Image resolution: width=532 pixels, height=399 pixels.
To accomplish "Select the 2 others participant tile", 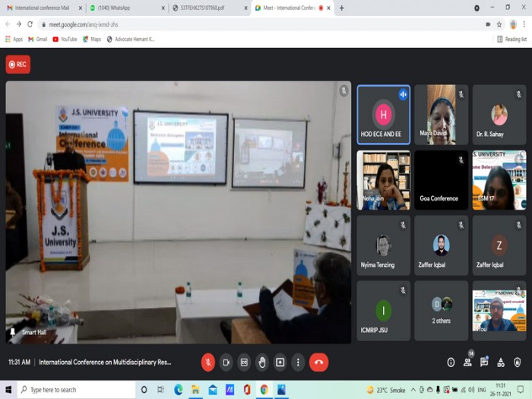I will click(441, 310).
